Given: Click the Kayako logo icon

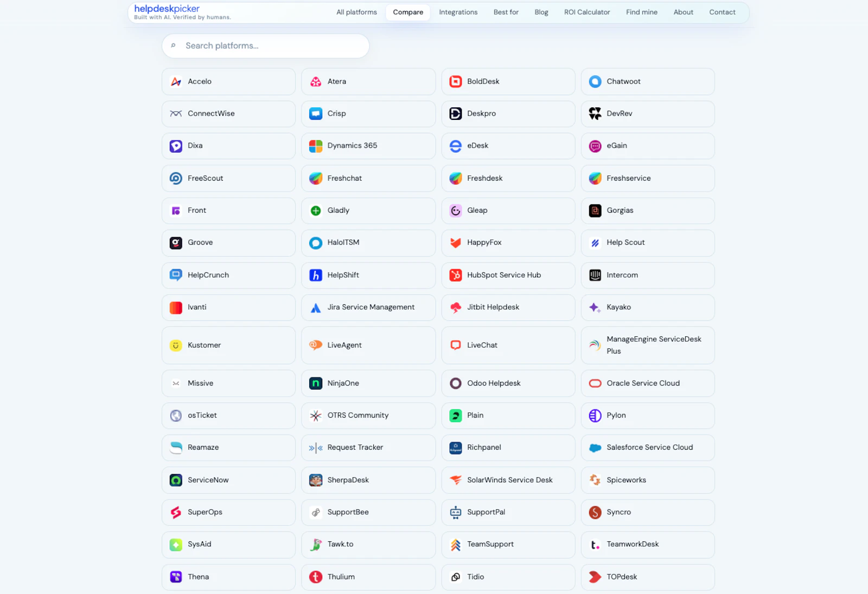Looking at the screenshot, I should [595, 307].
